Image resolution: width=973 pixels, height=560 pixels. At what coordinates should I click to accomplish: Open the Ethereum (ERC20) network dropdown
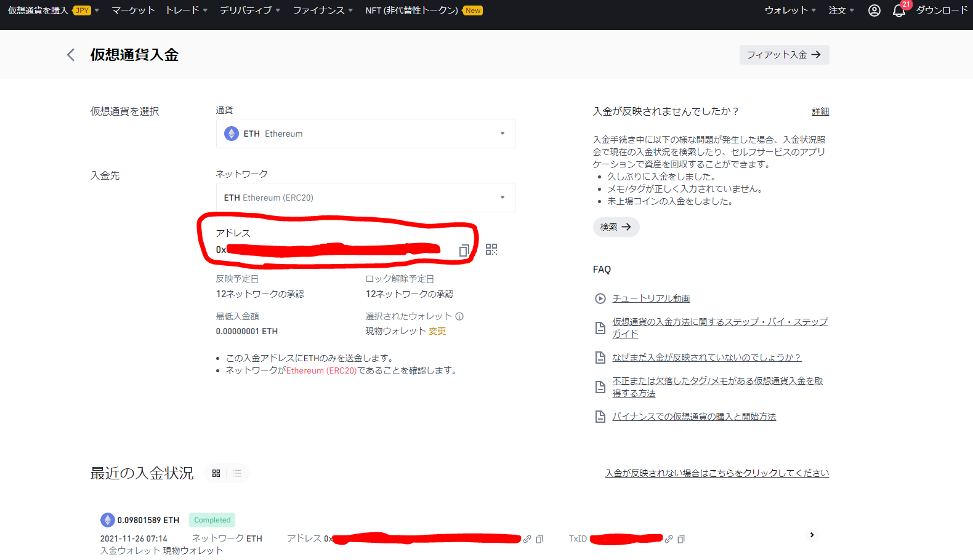365,198
